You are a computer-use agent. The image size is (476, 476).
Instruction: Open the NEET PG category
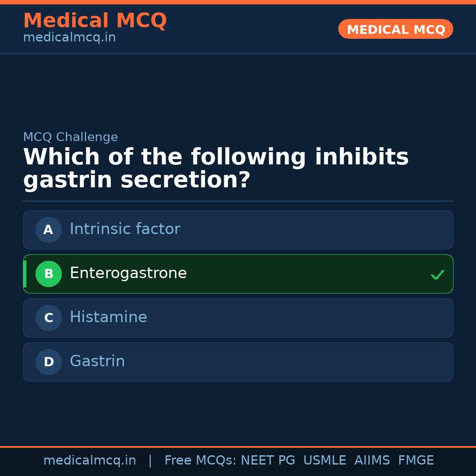click(x=268, y=460)
